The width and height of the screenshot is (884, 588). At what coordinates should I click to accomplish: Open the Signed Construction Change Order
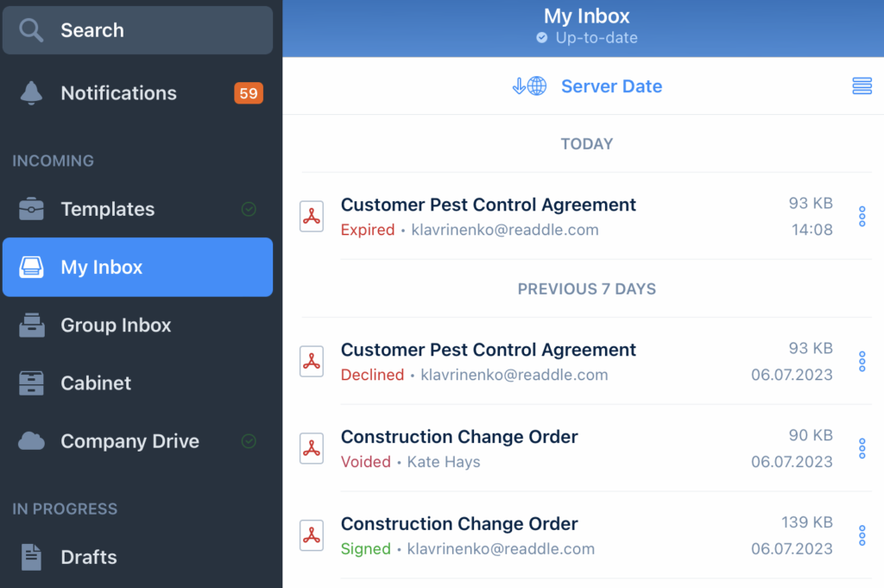point(459,524)
